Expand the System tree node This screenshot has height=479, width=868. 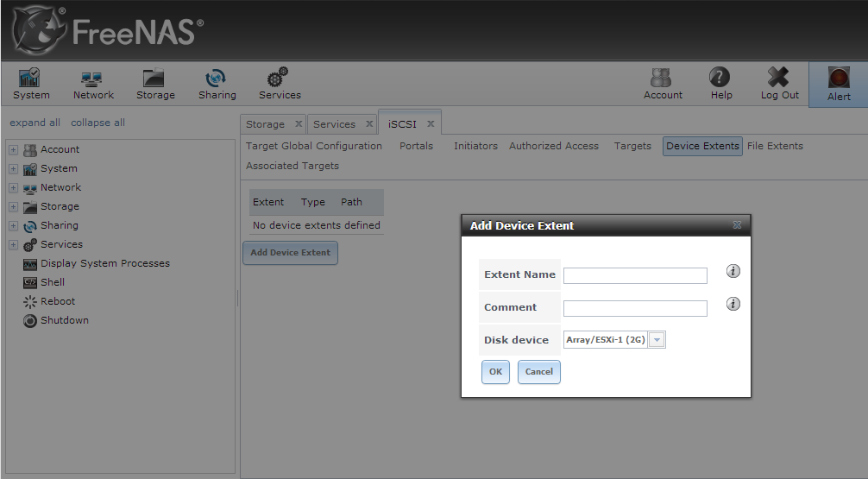[13, 168]
